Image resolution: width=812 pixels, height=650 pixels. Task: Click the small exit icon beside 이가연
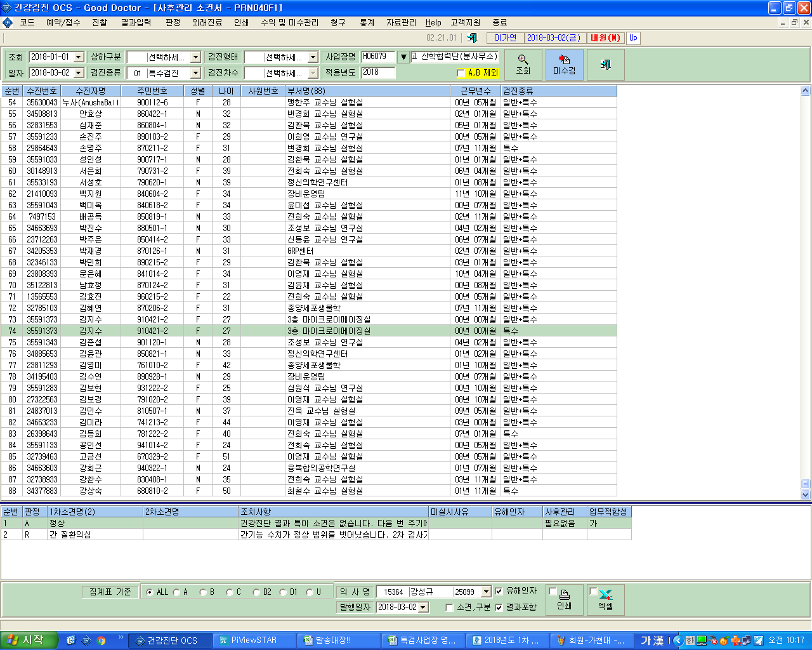point(472,38)
